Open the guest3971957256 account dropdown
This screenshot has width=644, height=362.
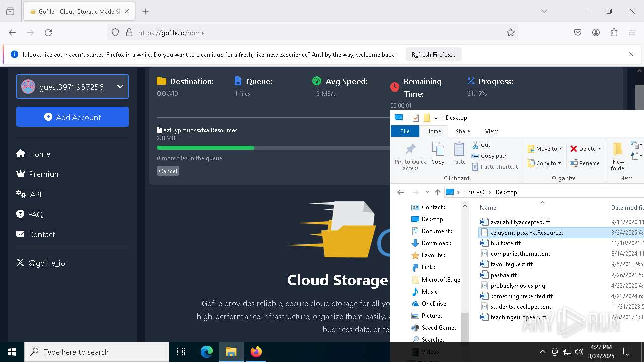pos(72,86)
